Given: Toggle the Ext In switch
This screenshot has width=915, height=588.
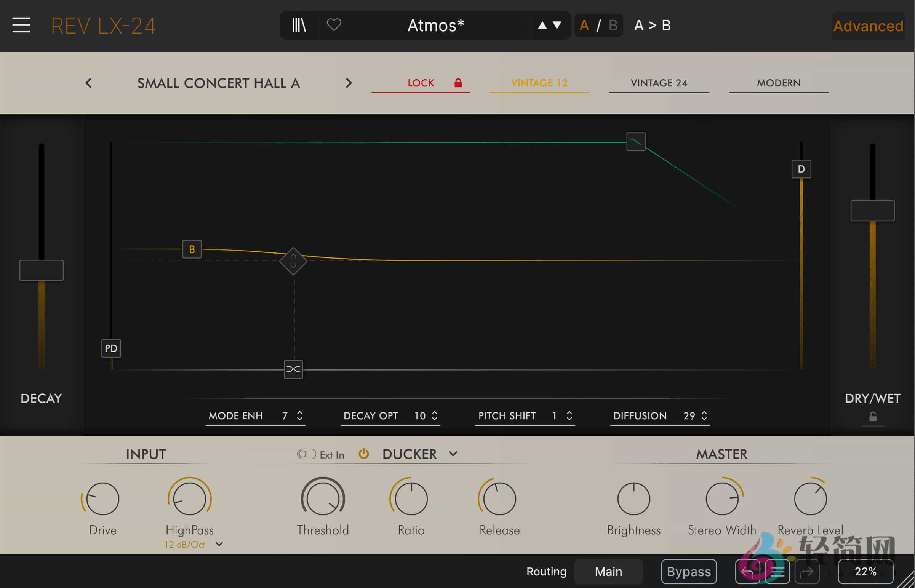Looking at the screenshot, I should point(306,454).
